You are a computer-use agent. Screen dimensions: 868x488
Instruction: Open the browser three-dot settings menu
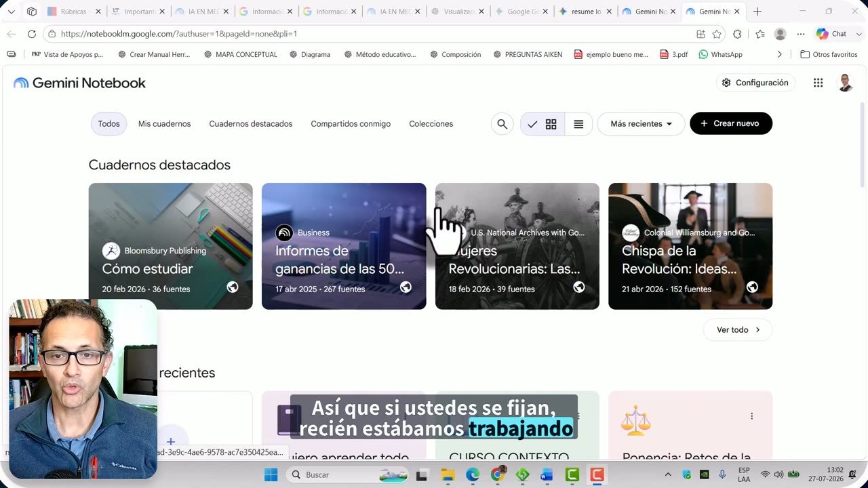point(801,34)
